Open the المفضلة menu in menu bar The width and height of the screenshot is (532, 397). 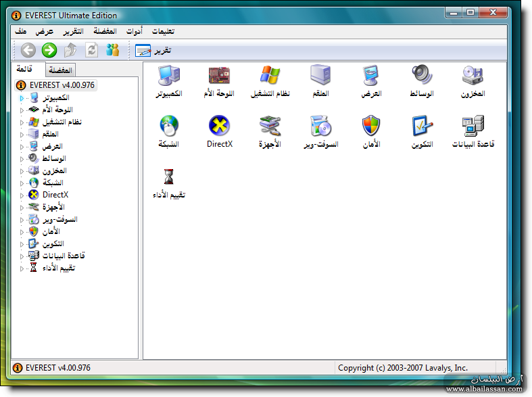[105, 31]
